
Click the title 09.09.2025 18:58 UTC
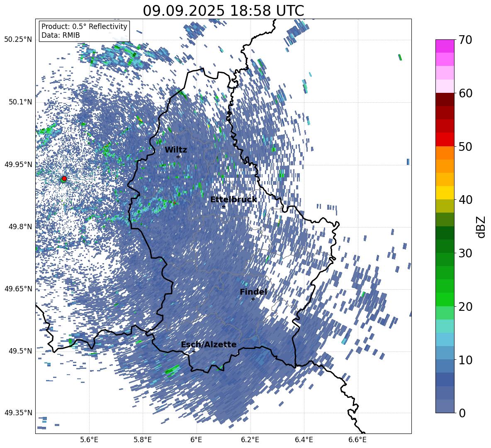(223, 11)
